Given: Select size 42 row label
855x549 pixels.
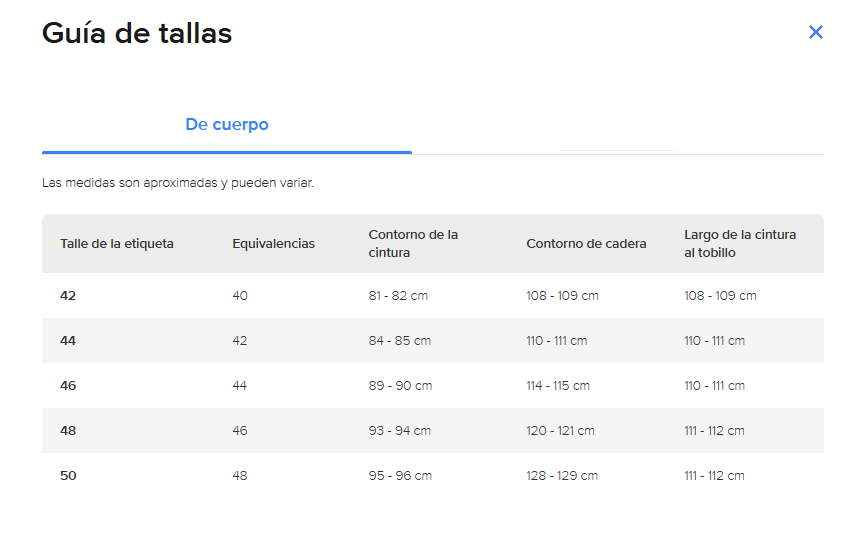Looking at the screenshot, I should point(68,296).
